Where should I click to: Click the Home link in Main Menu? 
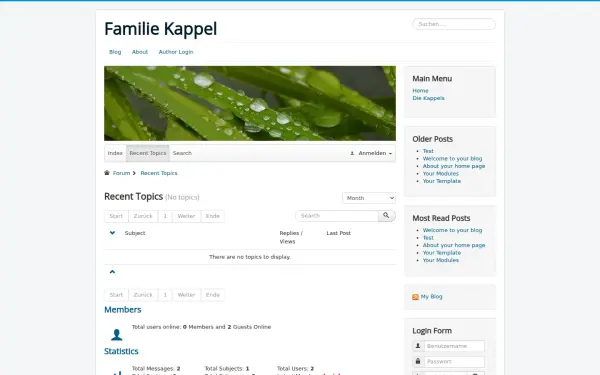click(420, 91)
